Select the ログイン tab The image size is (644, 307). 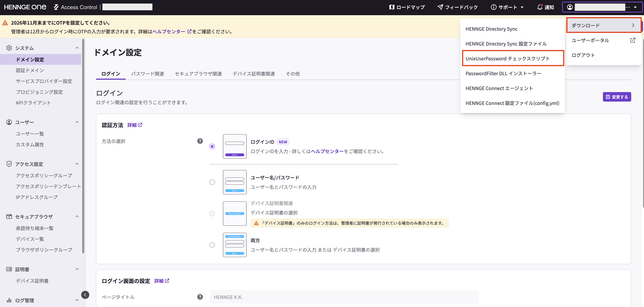(111, 74)
